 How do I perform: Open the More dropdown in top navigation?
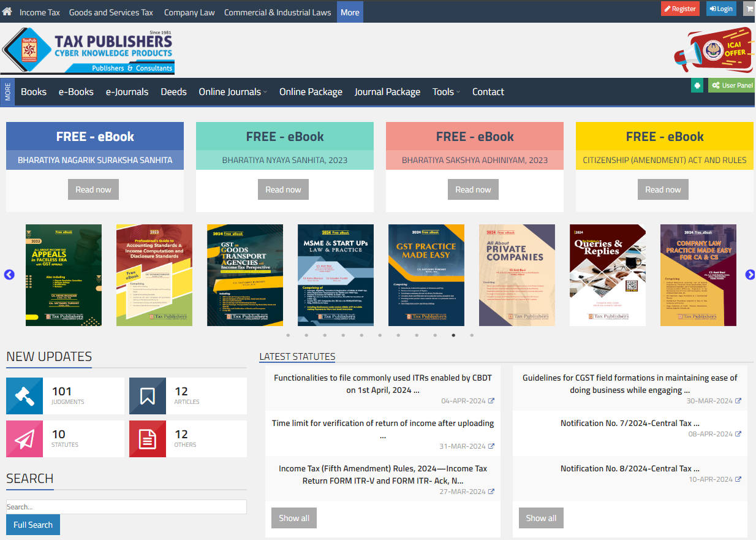coord(349,12)
